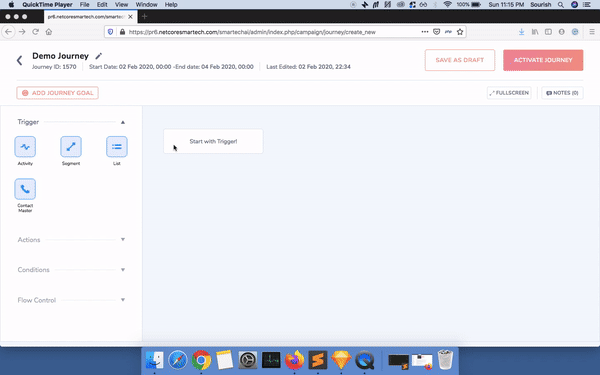Open Sublime Text from the Dock

pos(318,360)
